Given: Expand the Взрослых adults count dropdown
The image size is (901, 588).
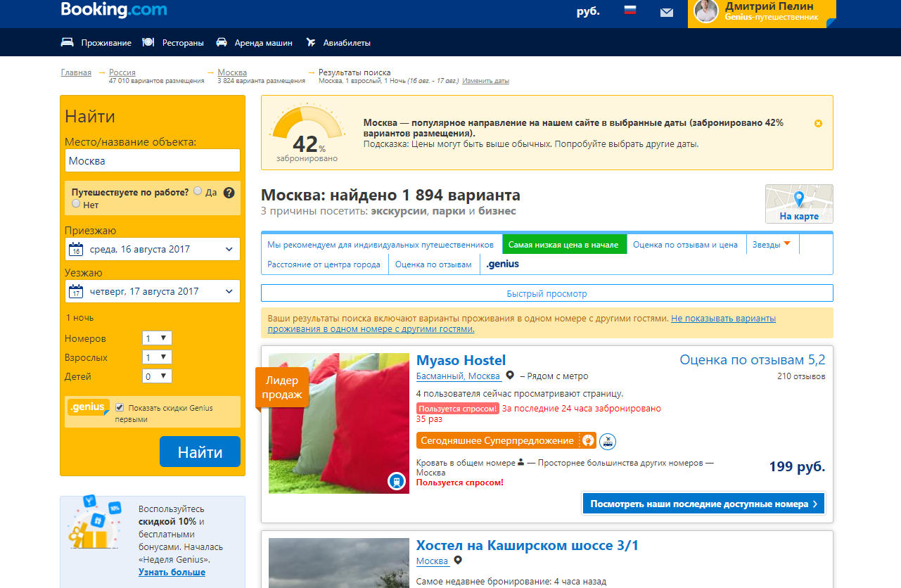Looking at the screenshot, I should [157, 357].
